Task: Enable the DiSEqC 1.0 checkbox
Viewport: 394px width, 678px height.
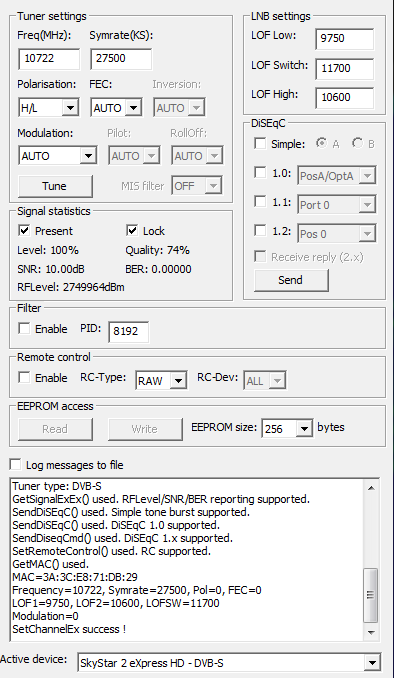Action: click(260, 173)
